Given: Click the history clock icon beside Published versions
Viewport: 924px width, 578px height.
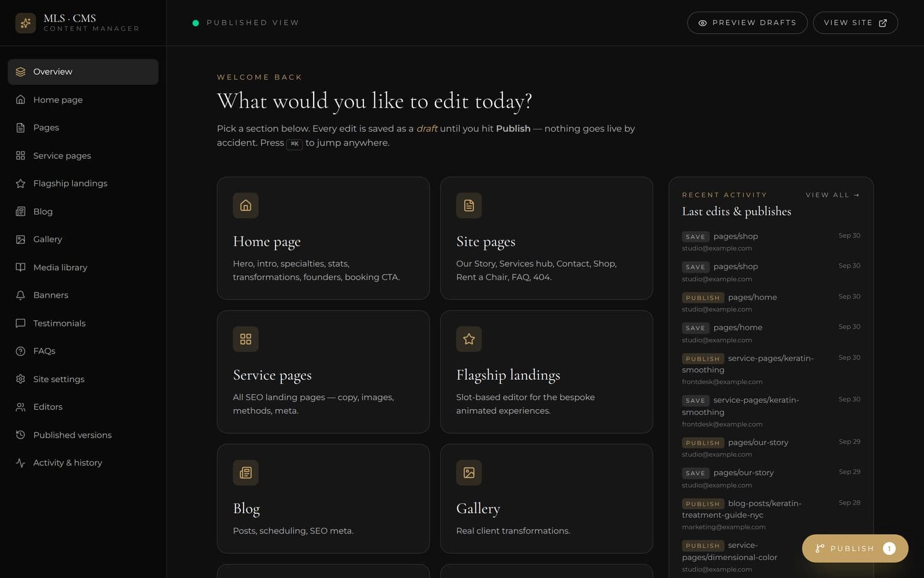Looking at the screenshot, I should (21, 435).
